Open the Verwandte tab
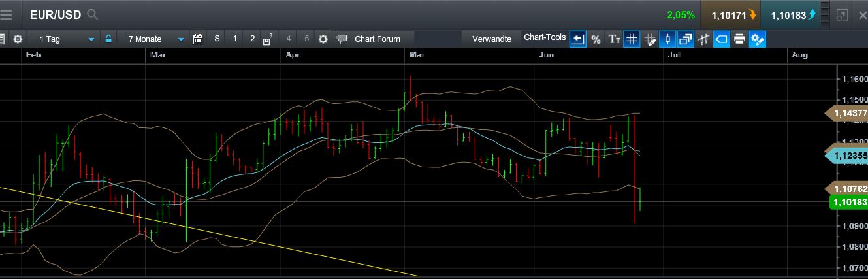868x279 pixels. click(492, 39)
